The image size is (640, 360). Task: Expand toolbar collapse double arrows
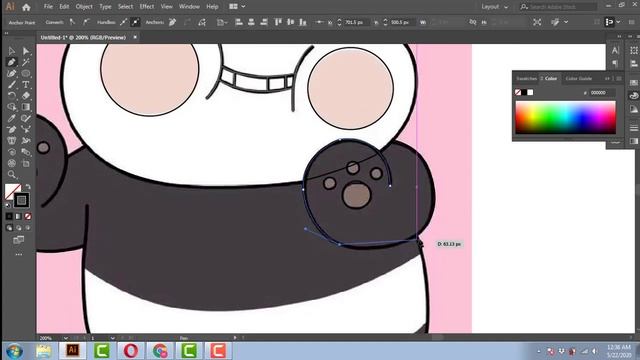[7, 33]
